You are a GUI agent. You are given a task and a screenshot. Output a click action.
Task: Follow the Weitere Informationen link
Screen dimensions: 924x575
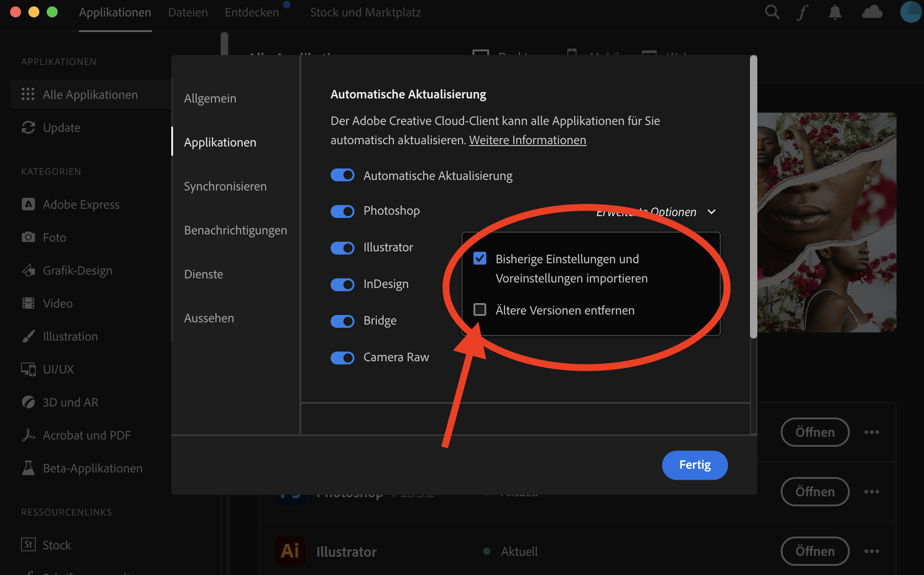click(527, 140)
